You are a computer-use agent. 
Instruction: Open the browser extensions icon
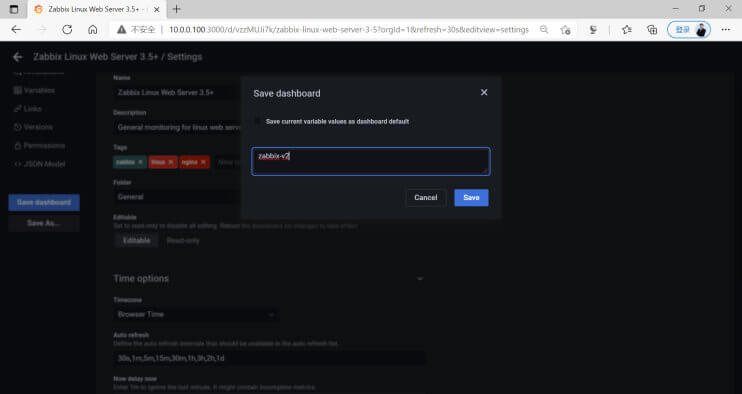593,29
